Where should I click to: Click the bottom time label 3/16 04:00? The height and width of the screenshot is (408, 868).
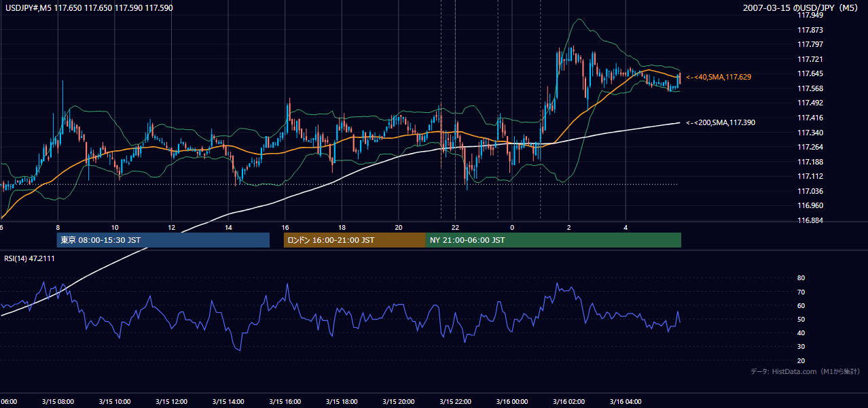coord(626,401)
